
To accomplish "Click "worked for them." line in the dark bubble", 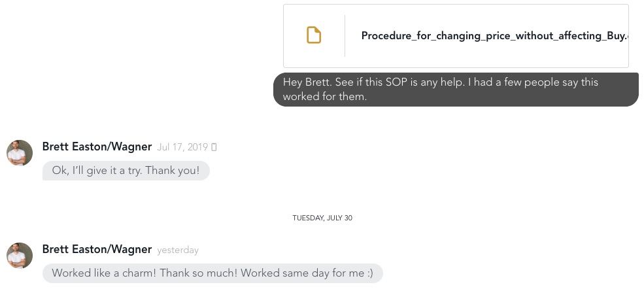I will pyautogui.click(x=324, y=97).
